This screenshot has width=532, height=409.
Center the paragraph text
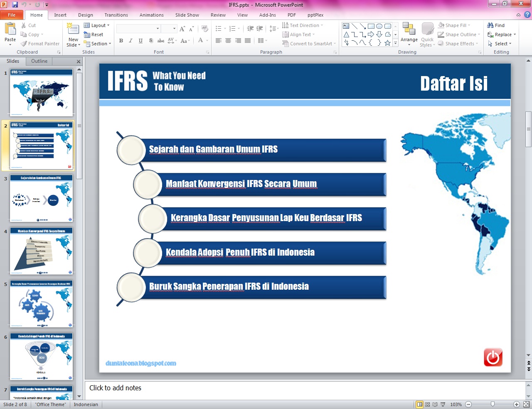pos(228,41)
